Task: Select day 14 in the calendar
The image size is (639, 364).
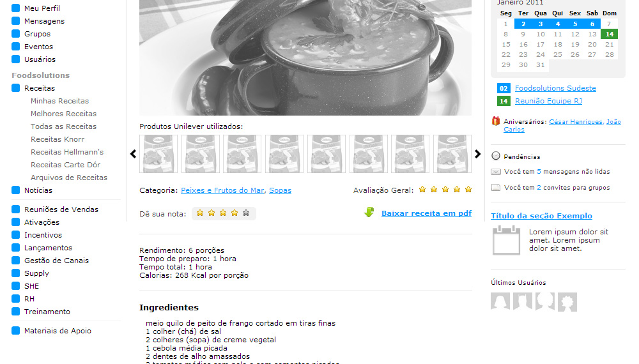Action: tap(609, 34)
